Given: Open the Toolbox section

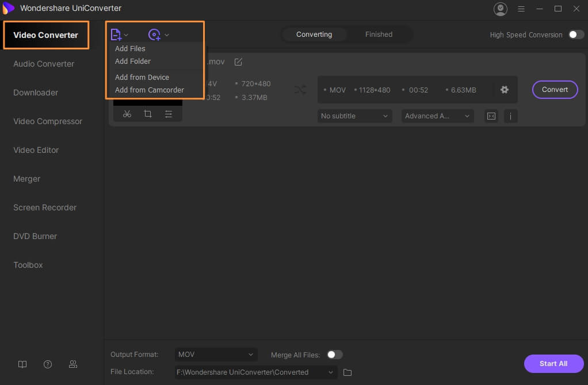Looking at the screenshot, I should click(x=28, y=265).
